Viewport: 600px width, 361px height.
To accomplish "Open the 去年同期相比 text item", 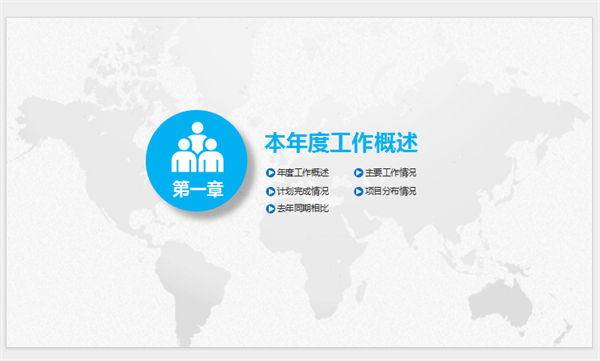I will click(x=303, y=209).
